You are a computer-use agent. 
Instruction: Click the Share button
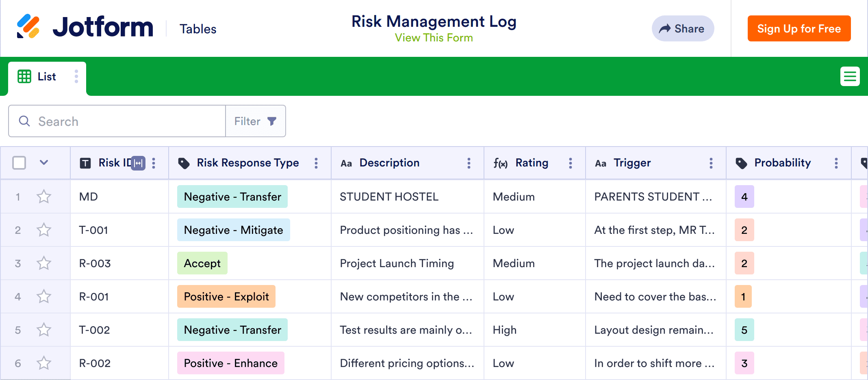pyautogui.click(x=683, y=29)
